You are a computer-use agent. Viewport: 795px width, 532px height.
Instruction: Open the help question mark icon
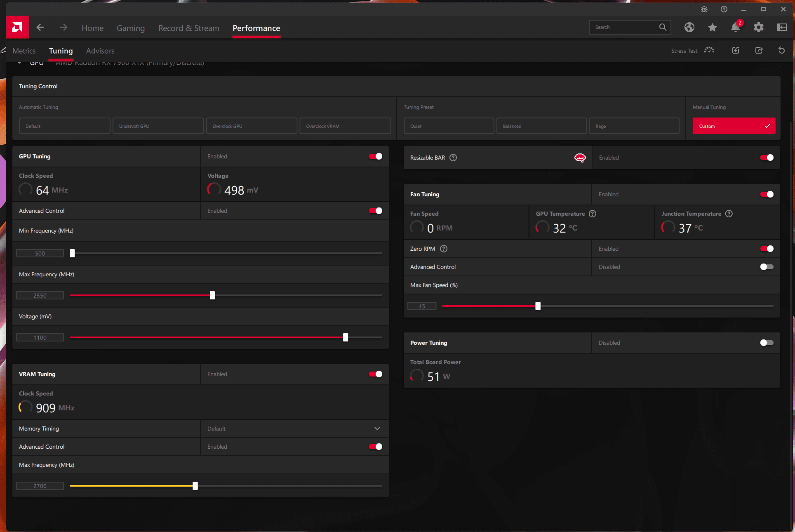coord(724,9)
